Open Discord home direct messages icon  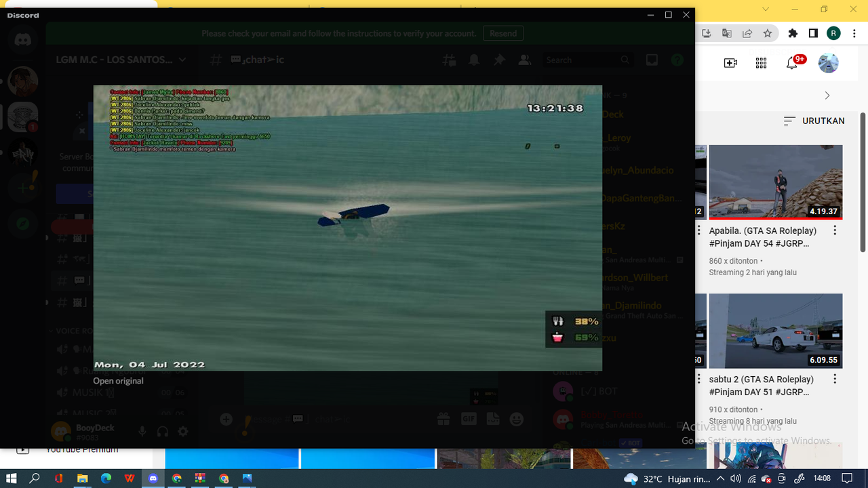pyautogui.click(x=23, y=41)
